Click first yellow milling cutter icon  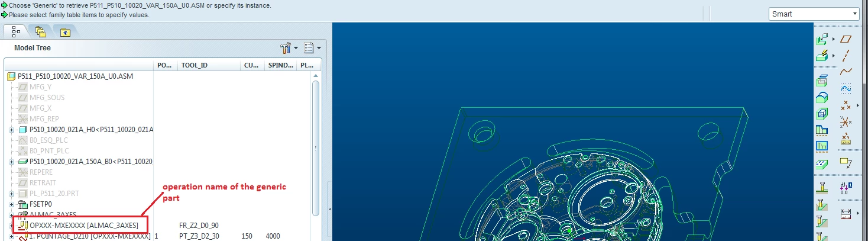pos(822,188)
